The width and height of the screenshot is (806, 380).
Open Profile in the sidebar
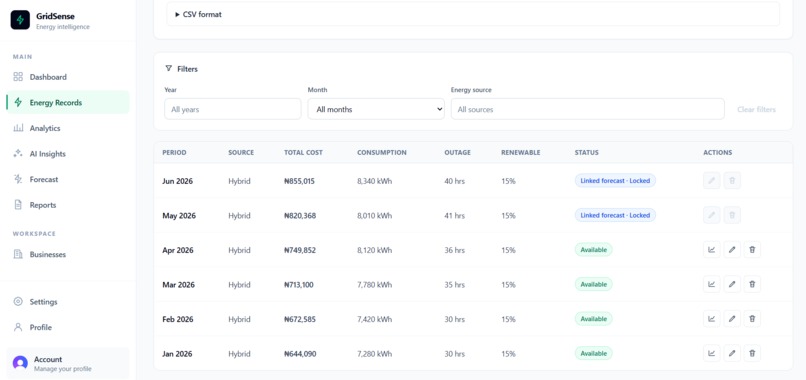tap(68, 327)
